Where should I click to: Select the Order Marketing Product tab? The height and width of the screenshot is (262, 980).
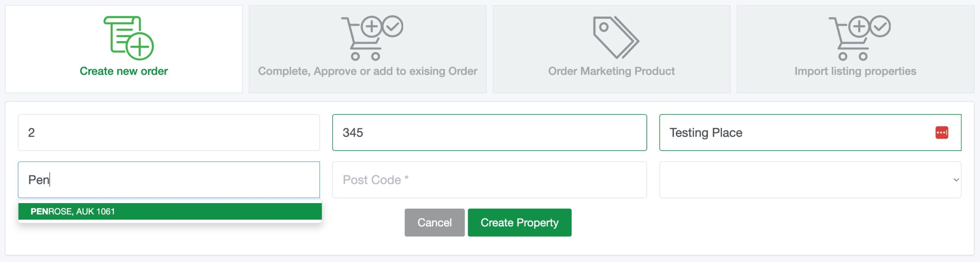[x=611, y=49]
